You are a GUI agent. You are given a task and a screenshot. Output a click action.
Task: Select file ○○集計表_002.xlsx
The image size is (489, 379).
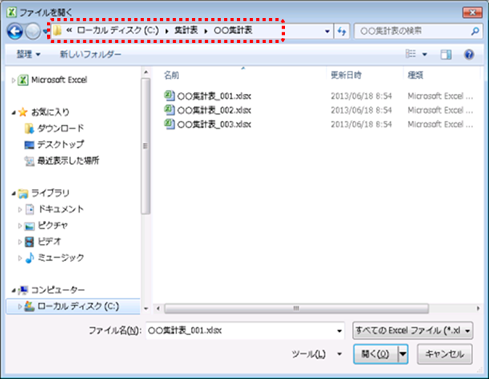tap(214, 110)
